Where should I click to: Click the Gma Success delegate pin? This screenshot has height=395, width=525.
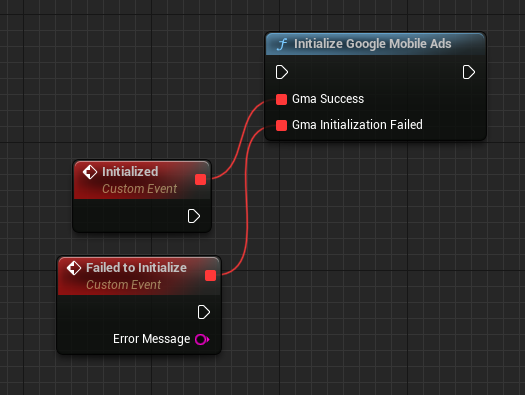click(281, 99)
